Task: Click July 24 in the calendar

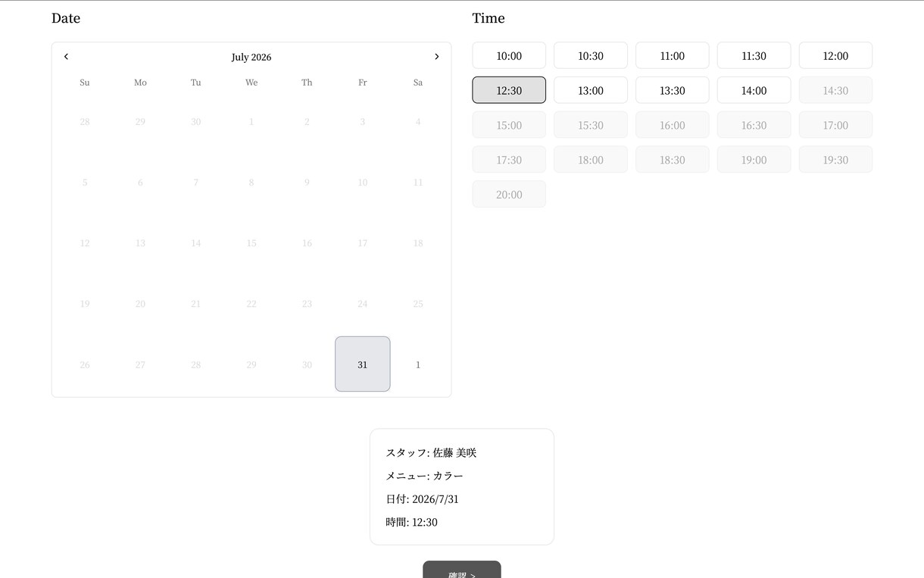Action: pos(363,304)
